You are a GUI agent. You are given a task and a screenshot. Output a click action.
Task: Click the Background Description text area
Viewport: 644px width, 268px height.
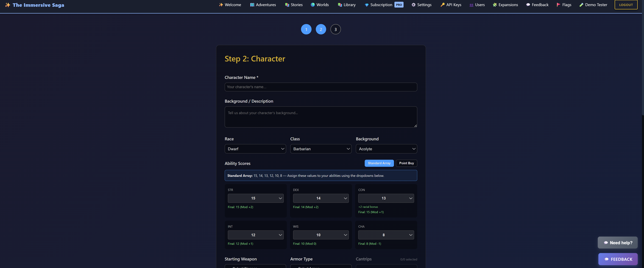(321, 117)
